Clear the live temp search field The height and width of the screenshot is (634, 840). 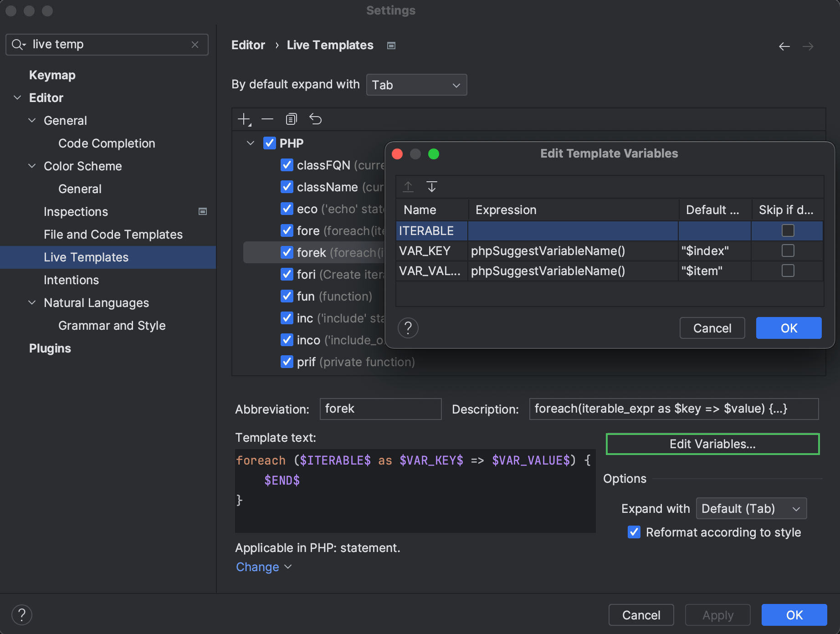click(x=195, y=44)
